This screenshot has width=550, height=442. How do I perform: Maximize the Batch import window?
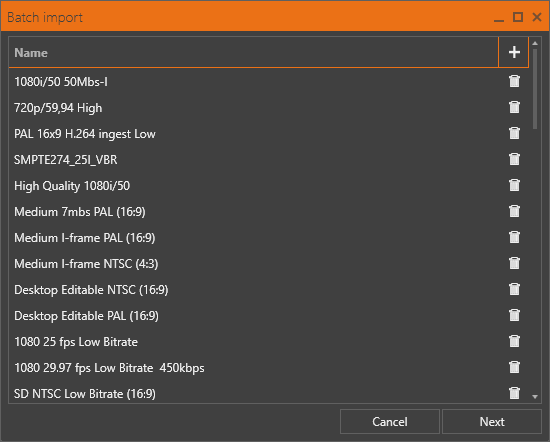(518, 17)
